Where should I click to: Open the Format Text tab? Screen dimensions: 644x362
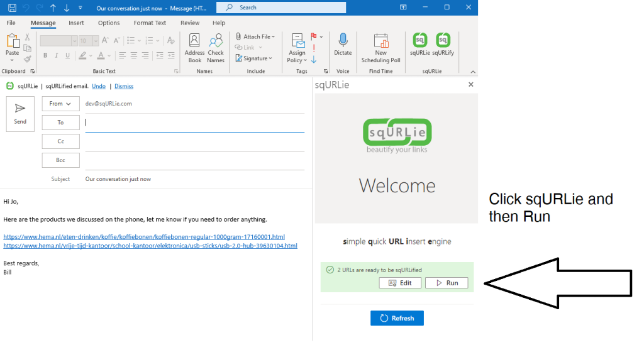[149, 23]
